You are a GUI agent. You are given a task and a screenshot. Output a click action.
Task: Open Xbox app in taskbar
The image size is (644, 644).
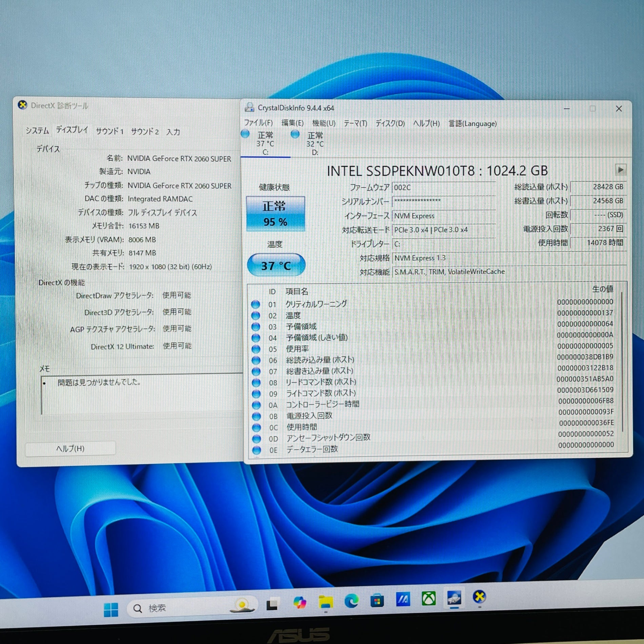point(428,599)
